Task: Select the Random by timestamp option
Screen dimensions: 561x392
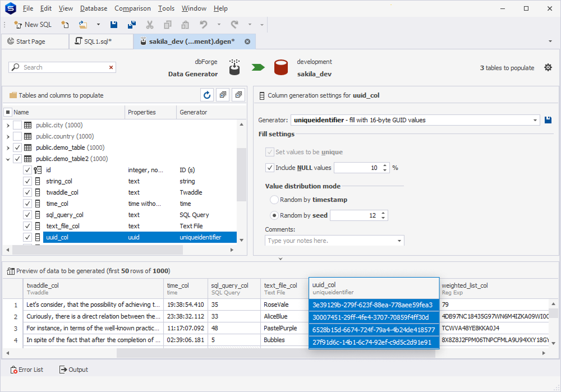Action: pos(274,200)
